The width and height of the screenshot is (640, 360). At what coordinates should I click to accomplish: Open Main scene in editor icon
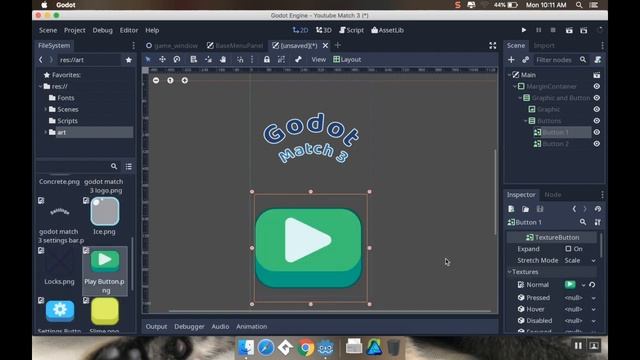coord(597,75)
